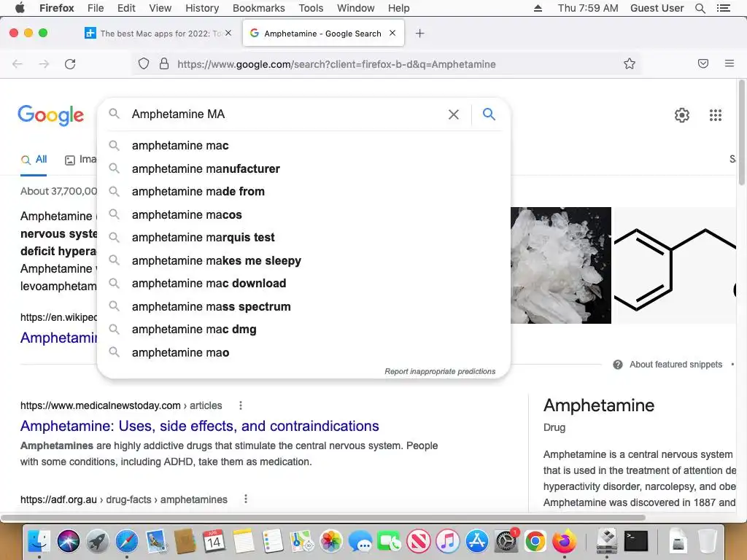Open Terminal from the dock

(x=636, y=542)
